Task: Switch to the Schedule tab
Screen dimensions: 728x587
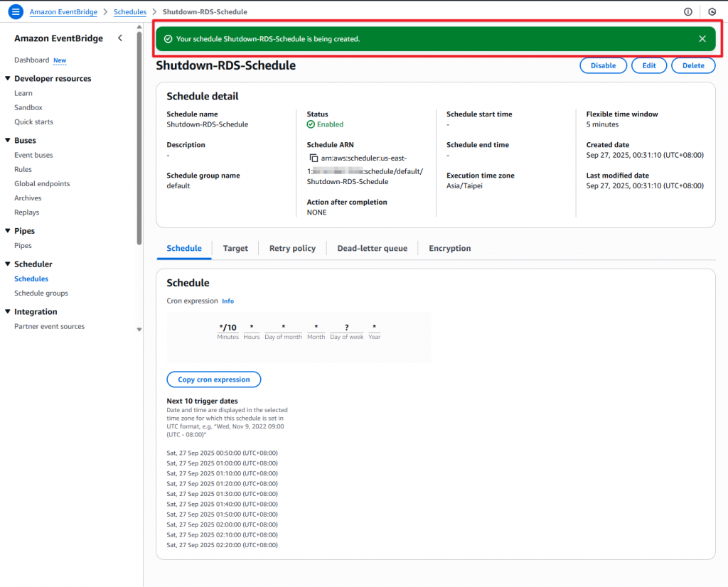Action: 184,248
